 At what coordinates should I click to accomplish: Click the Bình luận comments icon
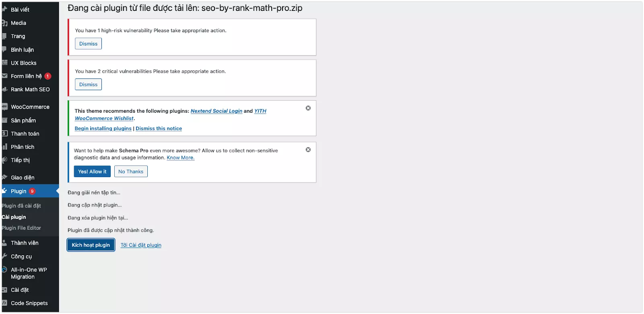coord(4,50)
